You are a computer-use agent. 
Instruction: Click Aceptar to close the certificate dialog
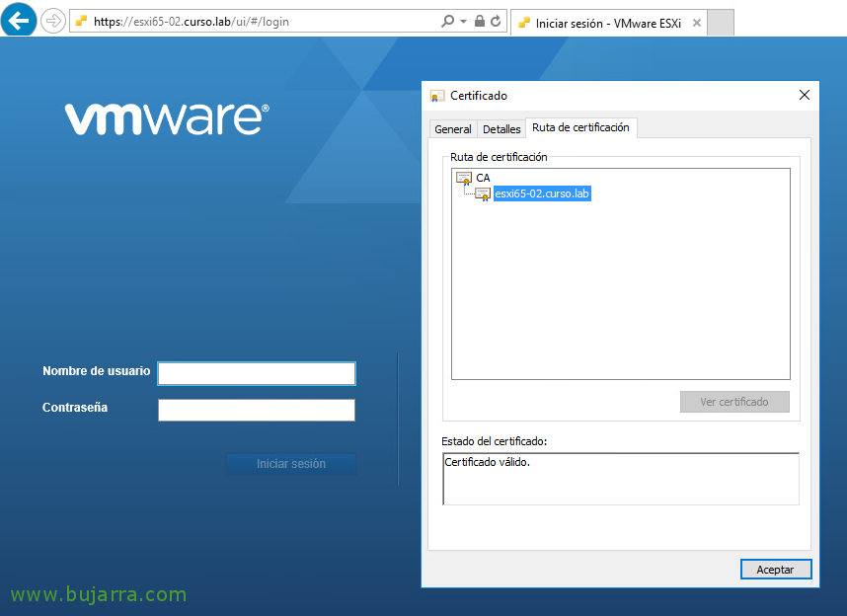tap(776, 570)
